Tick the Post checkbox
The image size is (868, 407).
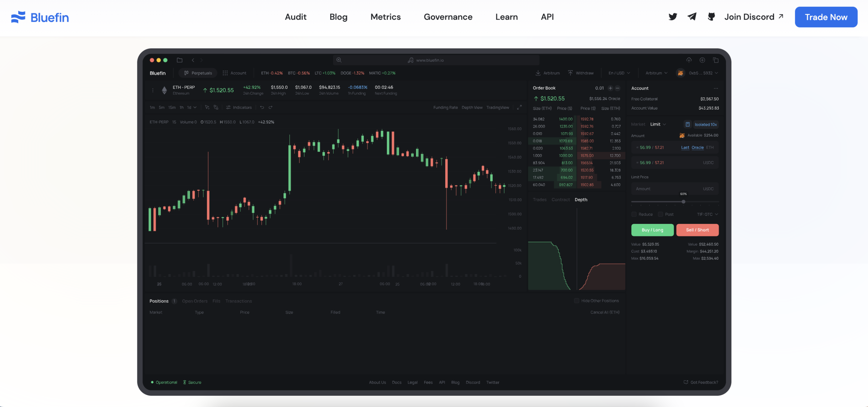coord(660,214)
